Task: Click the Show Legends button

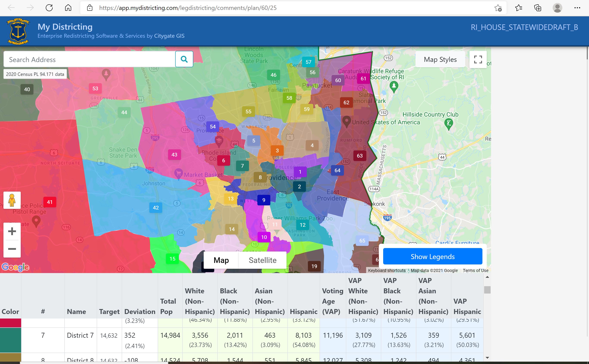Action: (x=432, y=256)
